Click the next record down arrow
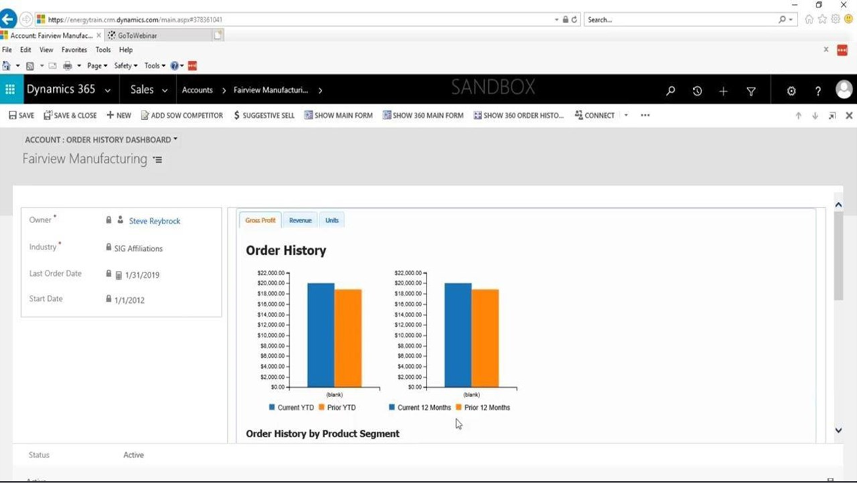Screen dimensions: 868x488 click(x=815, y=116)
